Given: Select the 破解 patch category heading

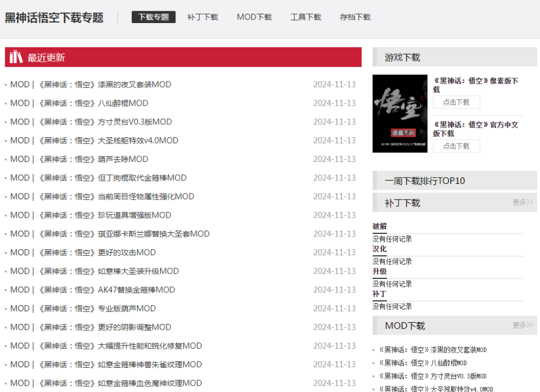Looking at the screenshot, I should pos(380,226).
